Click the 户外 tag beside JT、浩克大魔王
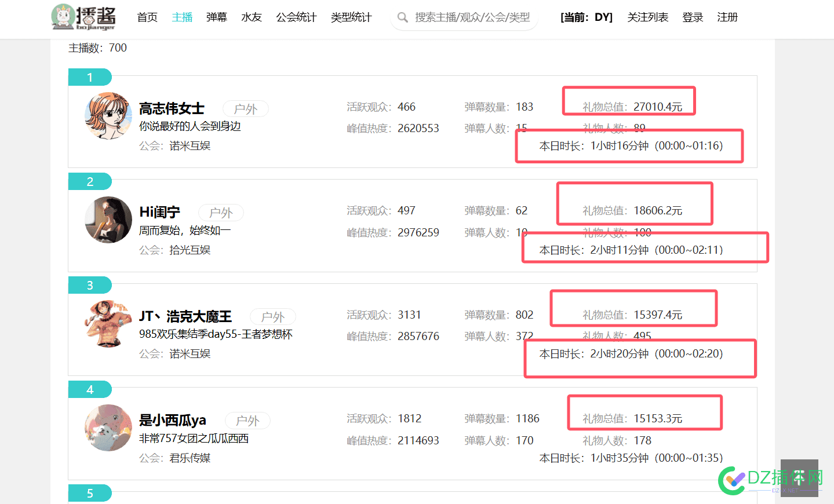The height and width of the screenshot is (504, 834). [x=273, y=317]
